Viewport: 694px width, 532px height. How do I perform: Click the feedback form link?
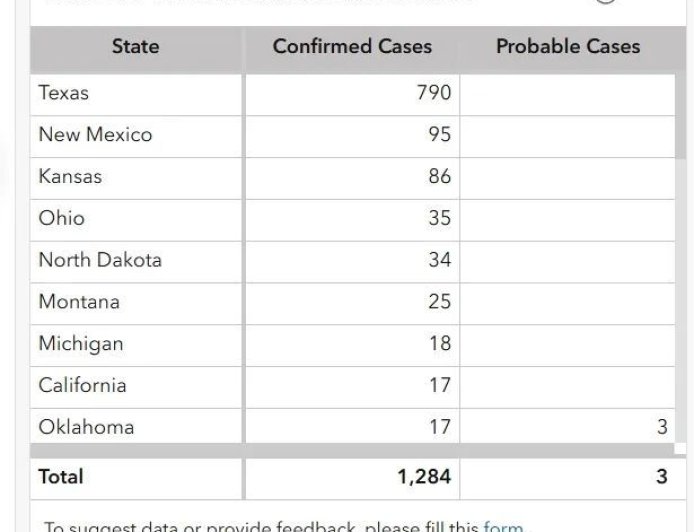coord(502,526)
